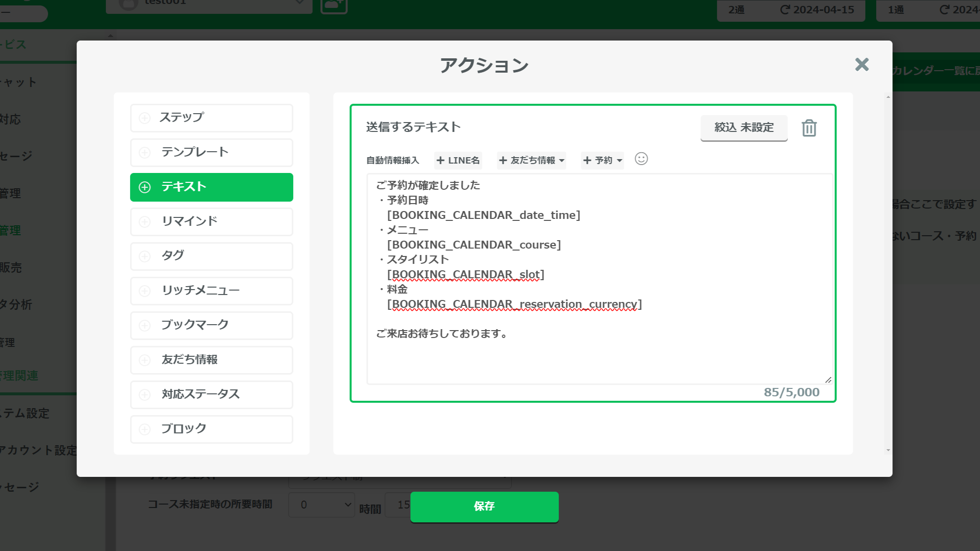Select the 友だち情報 action option
Screen dimensions: 980x551
(x=212, y=360)
